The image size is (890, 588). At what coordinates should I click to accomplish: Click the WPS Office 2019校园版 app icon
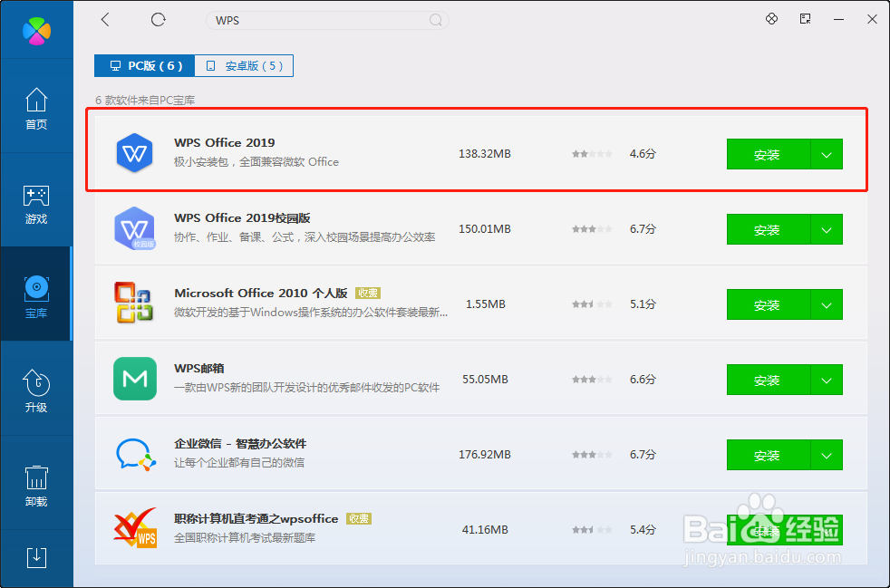134,228
